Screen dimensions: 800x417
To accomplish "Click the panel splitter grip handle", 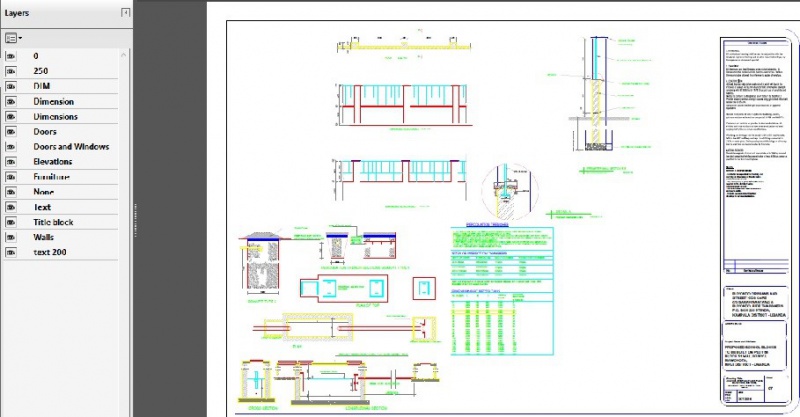I will click(135, 220).
